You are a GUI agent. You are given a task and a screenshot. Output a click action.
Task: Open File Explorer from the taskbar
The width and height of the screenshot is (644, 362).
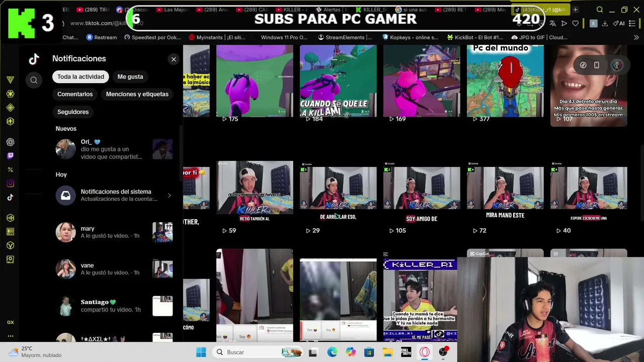click(387, 352)
